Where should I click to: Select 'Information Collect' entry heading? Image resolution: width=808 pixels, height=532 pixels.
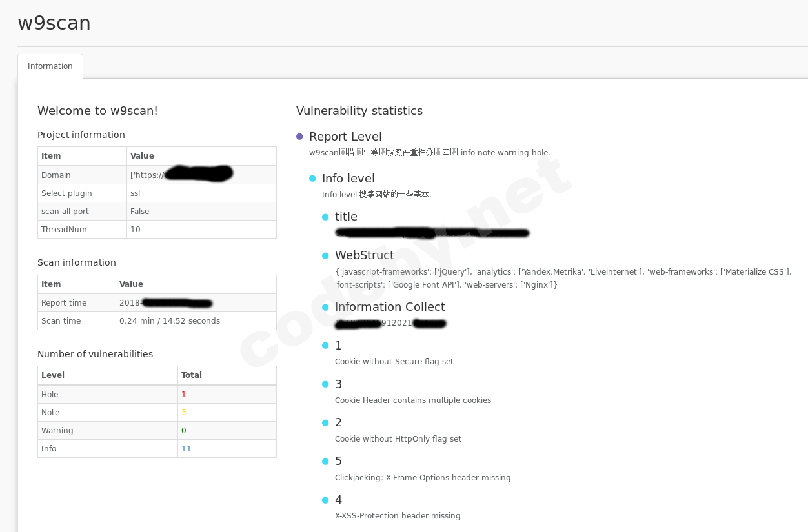click(x=390, y=307)
